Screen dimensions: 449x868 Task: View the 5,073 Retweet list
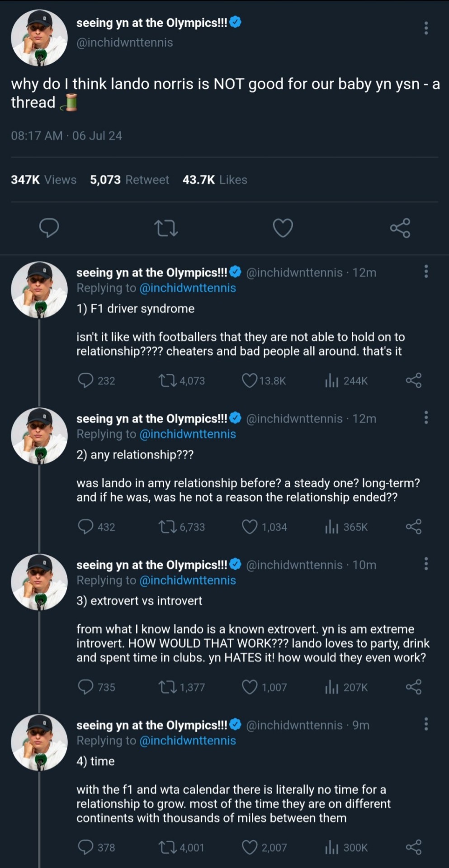click(129, 180)
